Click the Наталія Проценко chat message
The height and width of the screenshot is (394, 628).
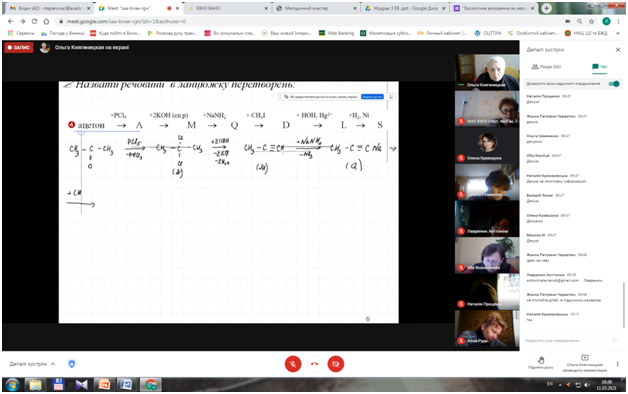[x=549, y=99]
